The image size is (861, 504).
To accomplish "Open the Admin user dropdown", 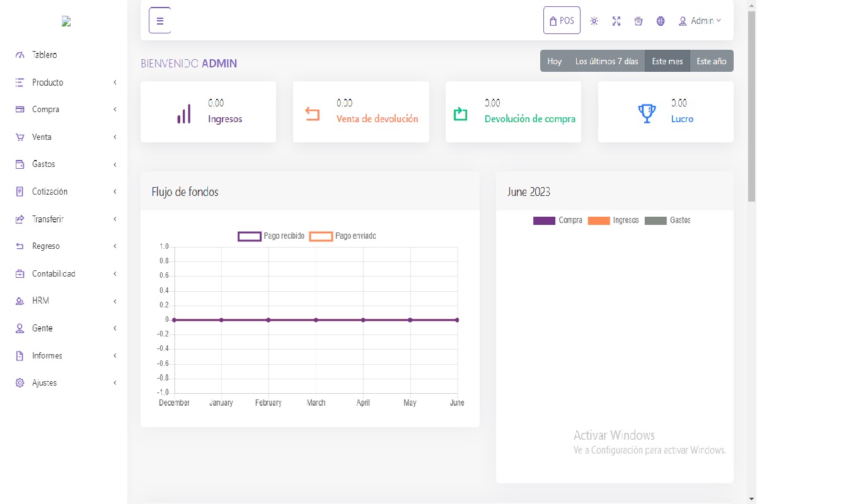I will (700, 21).
